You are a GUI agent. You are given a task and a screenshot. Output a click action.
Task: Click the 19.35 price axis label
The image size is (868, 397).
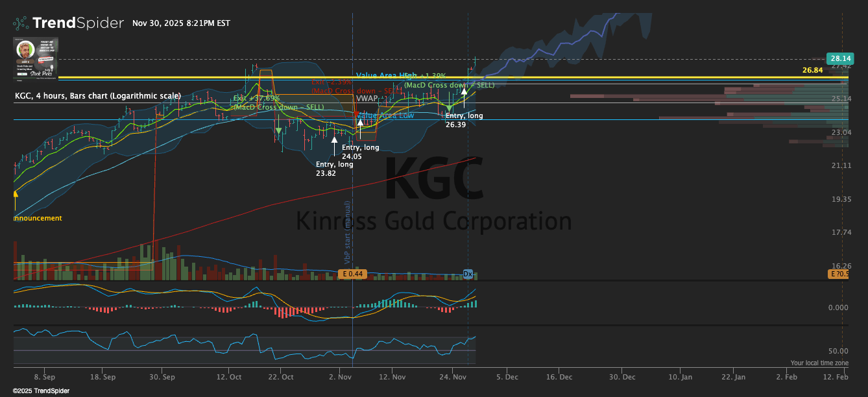coord(840,199)
